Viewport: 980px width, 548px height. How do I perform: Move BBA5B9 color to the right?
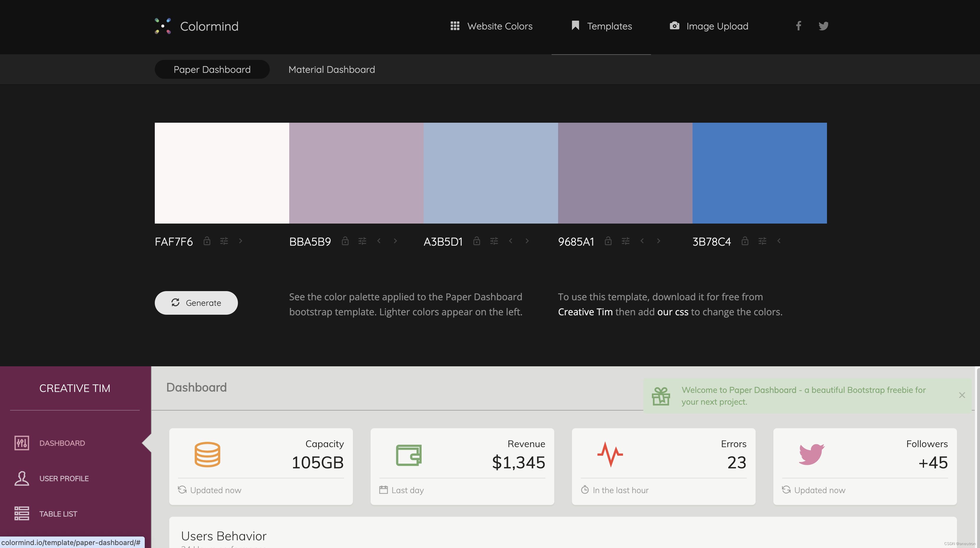[x=395, y=241]
